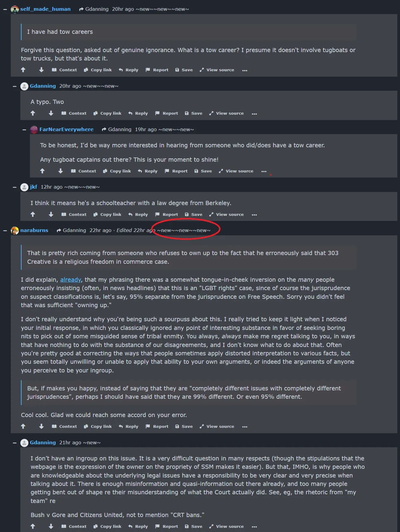
Task: Open ellipsis menu on jkf's comment
Action: pos(254,215)
